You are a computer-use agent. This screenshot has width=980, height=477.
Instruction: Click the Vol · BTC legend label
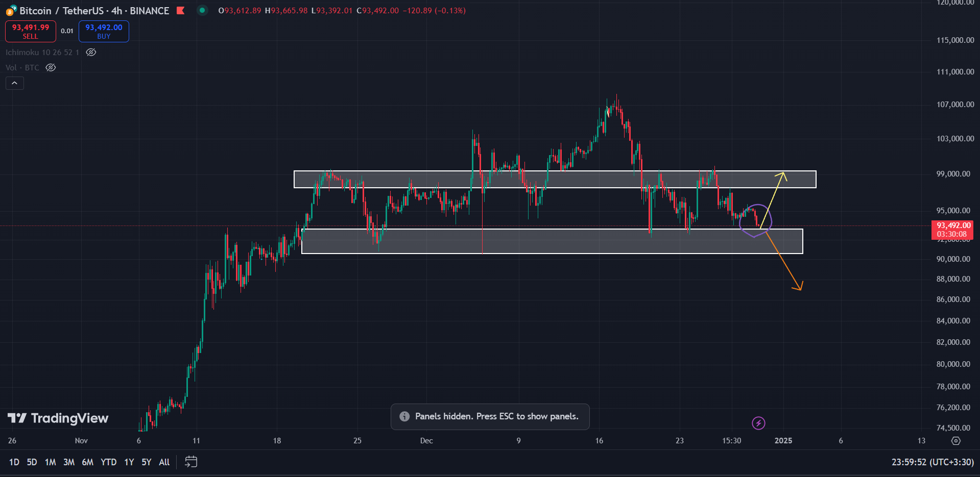click(x=22, y=67)
